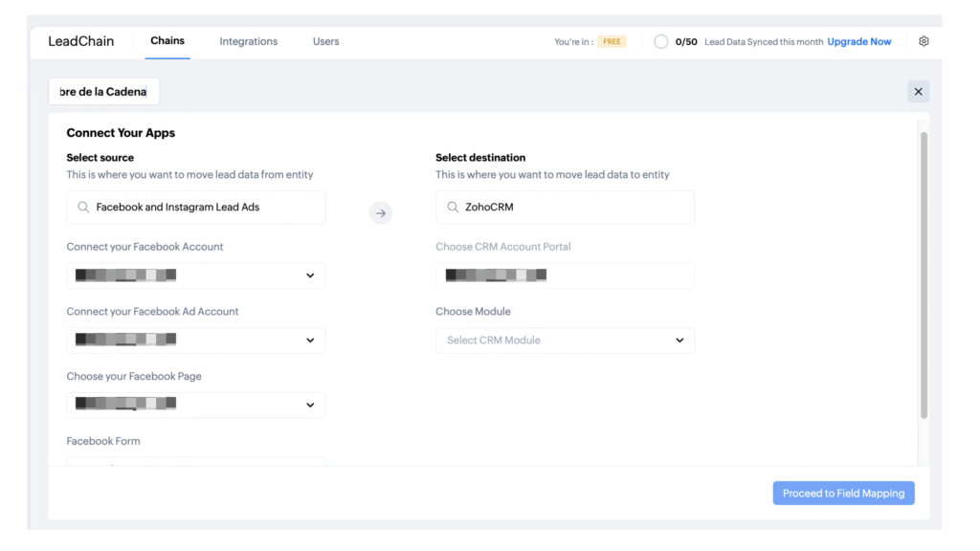Click the LeadChain logo
Viewport: 980px width, 551px height.
tap(81, 41)
